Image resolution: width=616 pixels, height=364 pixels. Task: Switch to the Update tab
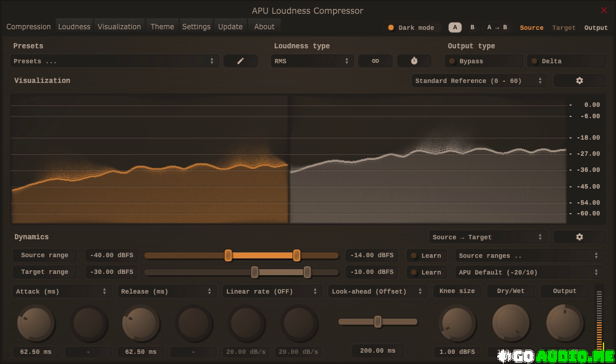(230, 27)
